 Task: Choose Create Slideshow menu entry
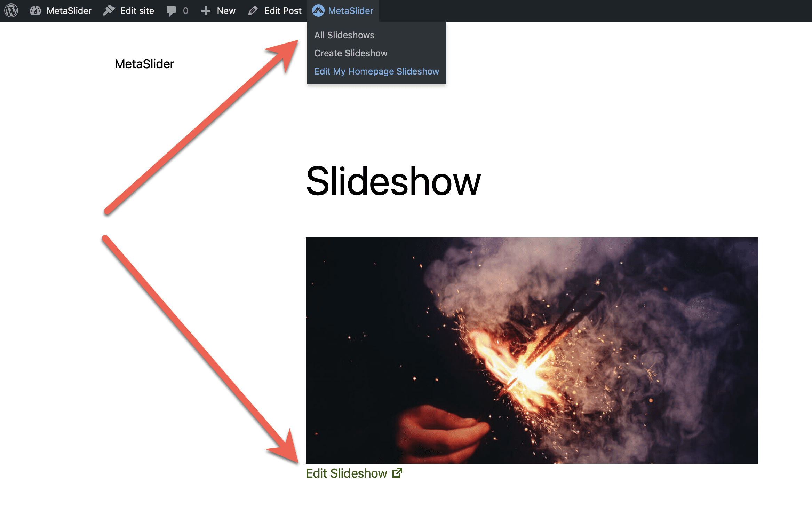point(350,53)
